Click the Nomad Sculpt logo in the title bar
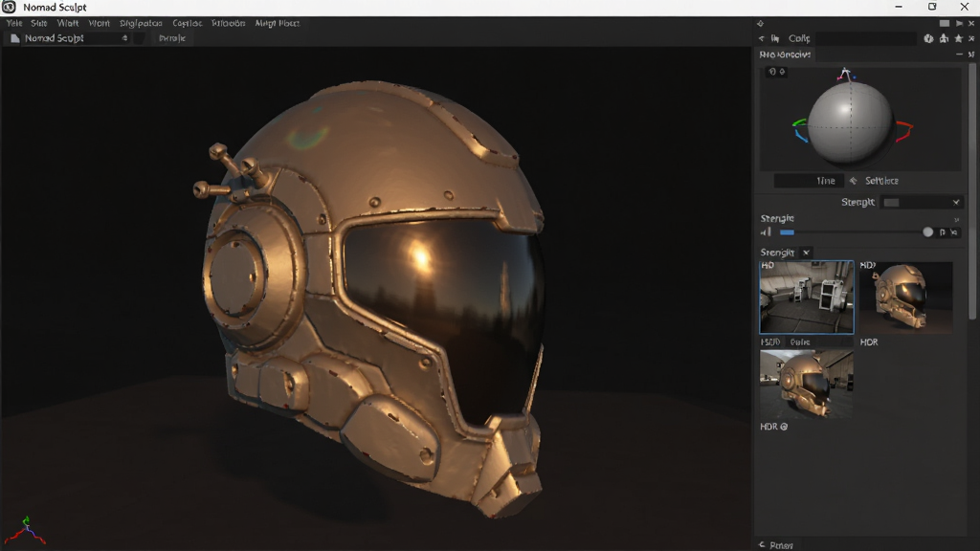The image size is (980, 551). coord(9,7)
